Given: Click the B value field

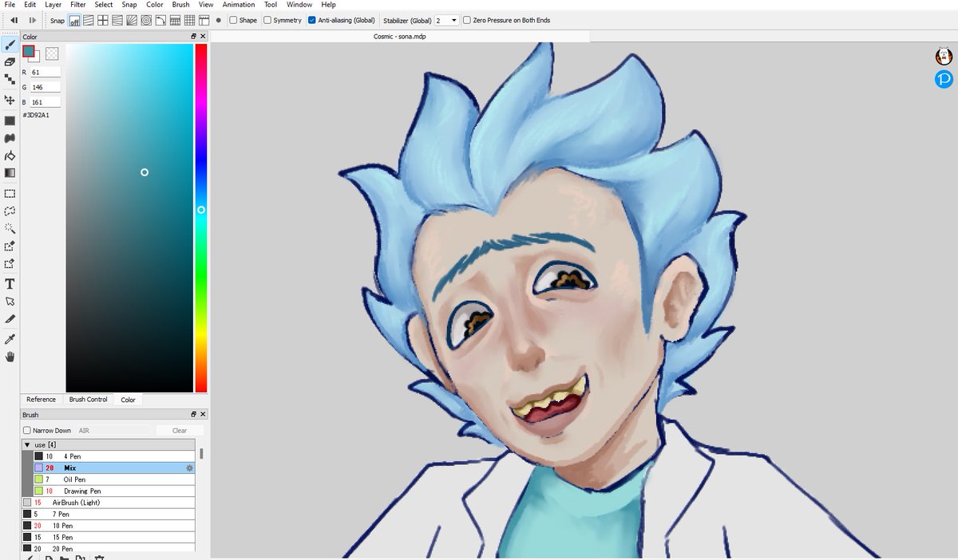Looking at the screenshot, I should (46, 102).
